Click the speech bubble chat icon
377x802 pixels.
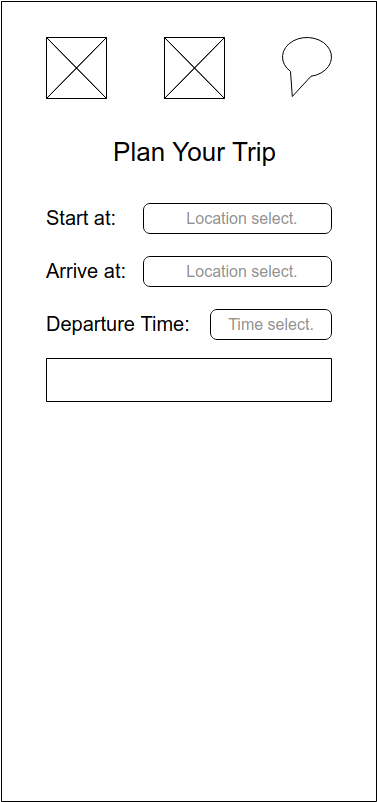tap(306, 66)
